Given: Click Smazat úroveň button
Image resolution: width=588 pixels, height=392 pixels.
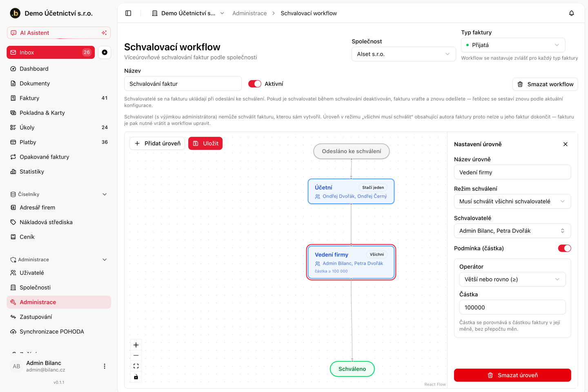Looking at the screenshot, I should 512,375.
